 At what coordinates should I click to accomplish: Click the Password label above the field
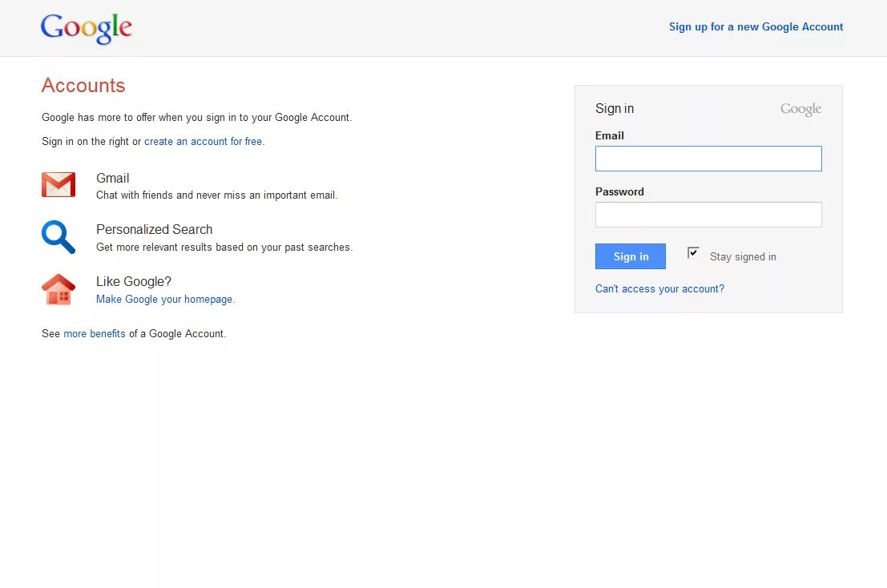tap(619, 191)
